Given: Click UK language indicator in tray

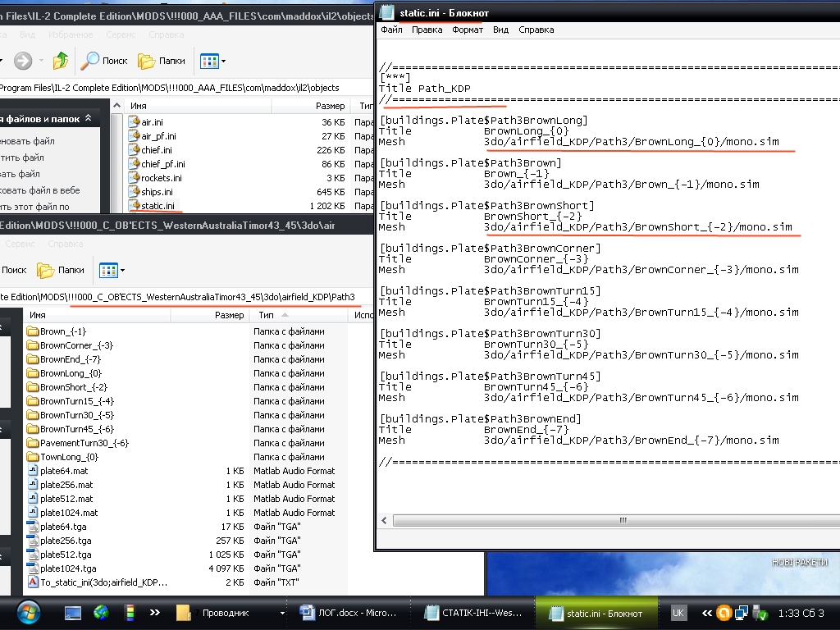Looking at the screenshot, I should pos(678,613).
